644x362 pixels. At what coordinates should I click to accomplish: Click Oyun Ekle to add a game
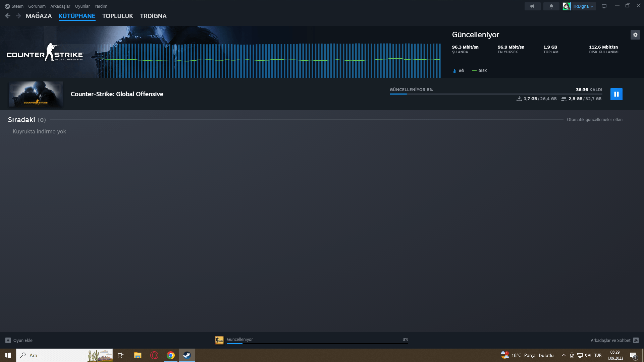tap(23, 341)
